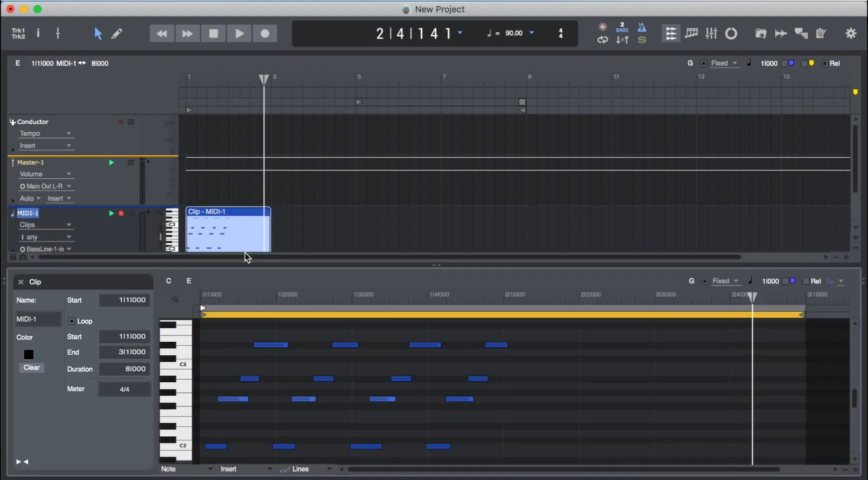868x480 pixels.
Task: Click the Clear button under Color
Action: pyautogui.click(x=32, y=368)
